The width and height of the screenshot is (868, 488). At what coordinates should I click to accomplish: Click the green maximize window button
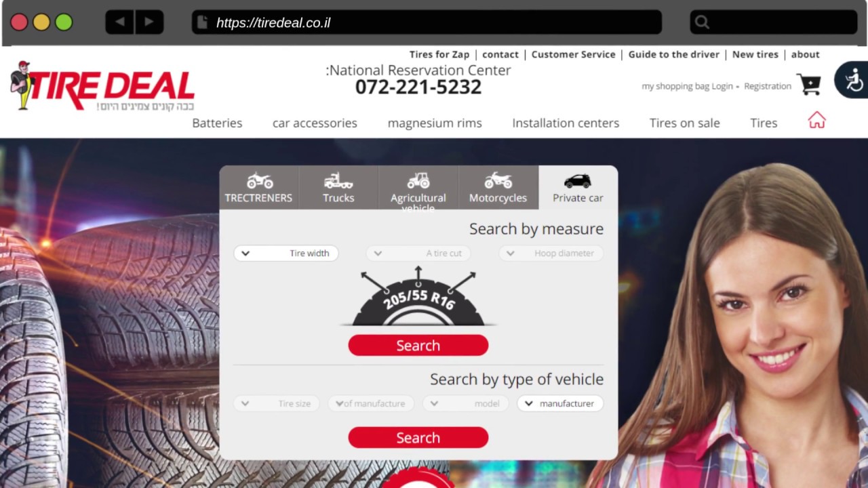pos(64,22)
